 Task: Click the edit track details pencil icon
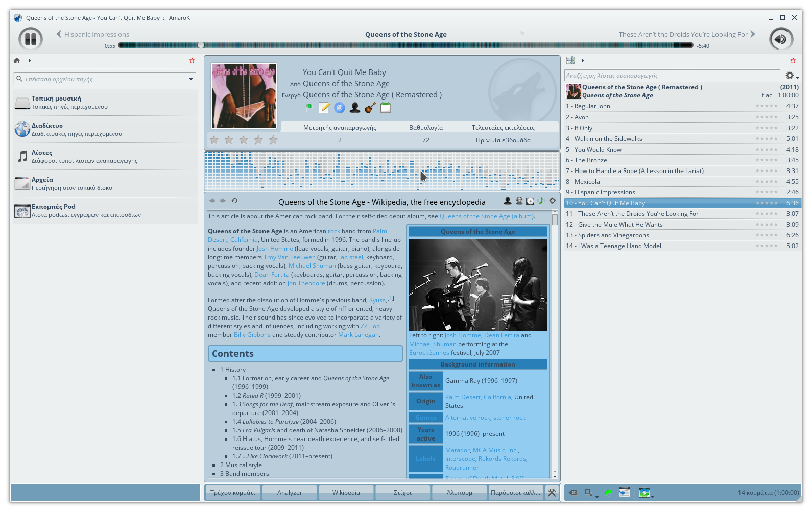(324, 108)
